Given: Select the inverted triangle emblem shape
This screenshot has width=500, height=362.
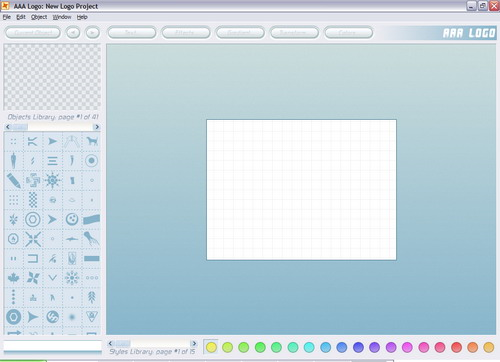Looking at the screenshot, I should [92, 316].
